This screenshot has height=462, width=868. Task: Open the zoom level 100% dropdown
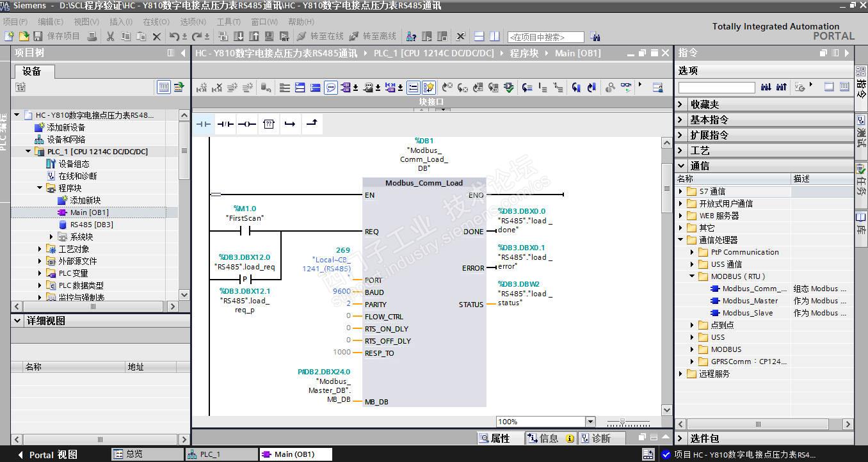(590, 422)
